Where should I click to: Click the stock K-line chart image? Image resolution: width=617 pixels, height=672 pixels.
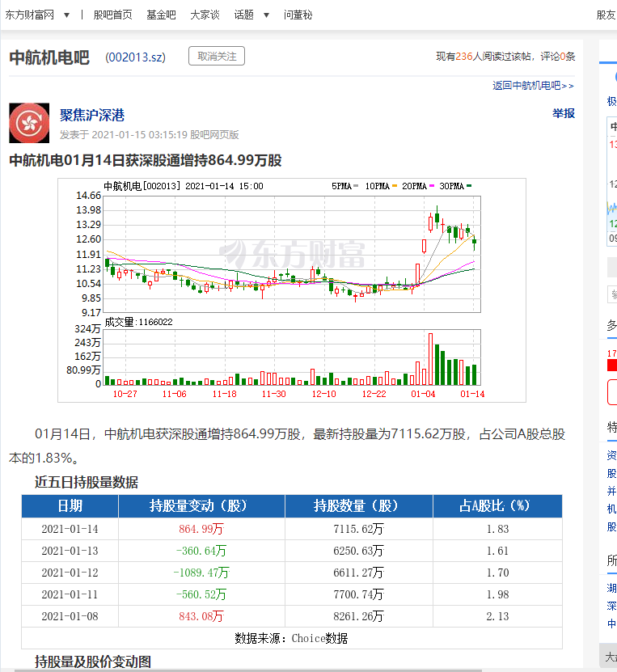(292, 290)
